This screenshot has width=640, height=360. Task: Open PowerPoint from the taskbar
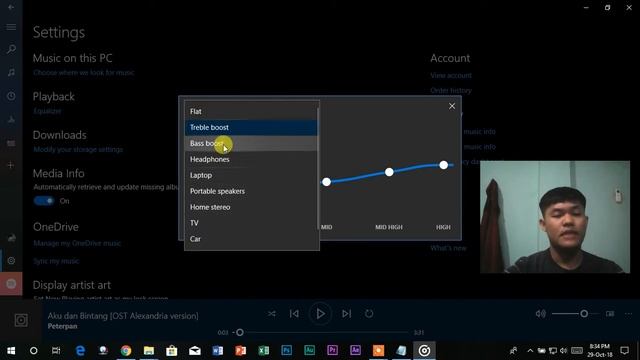click(240, 351)
